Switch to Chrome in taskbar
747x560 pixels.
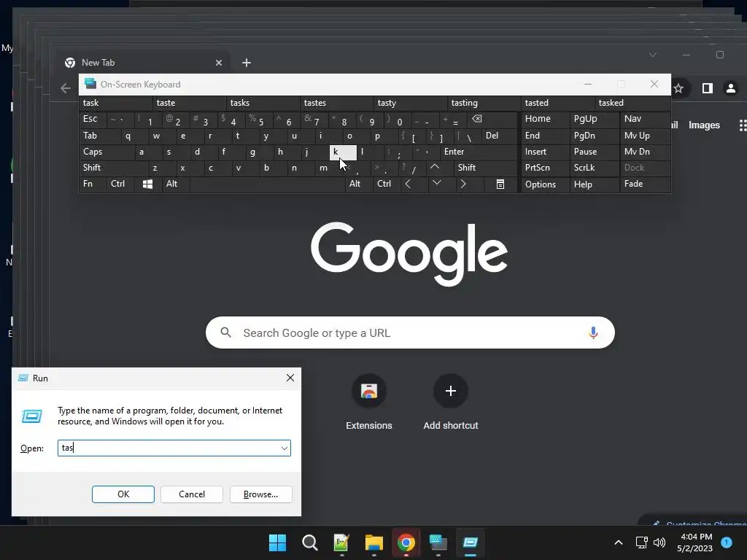tap(406, 542)
